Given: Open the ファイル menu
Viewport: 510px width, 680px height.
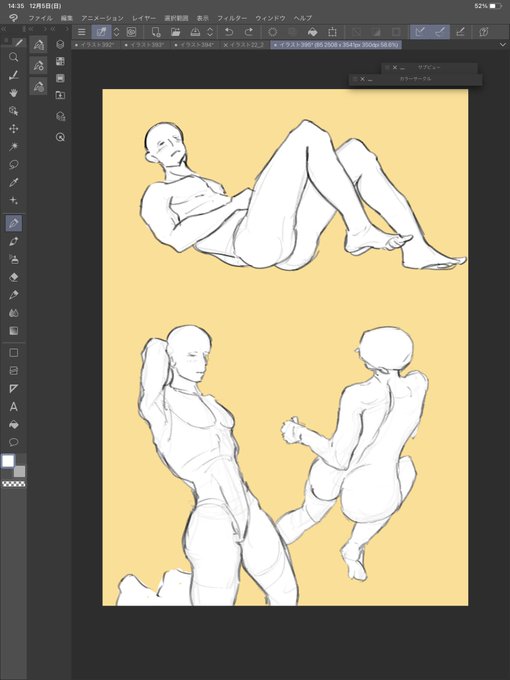Looking at the screenshot, I should pyautogui.click(x=40, y=18).
